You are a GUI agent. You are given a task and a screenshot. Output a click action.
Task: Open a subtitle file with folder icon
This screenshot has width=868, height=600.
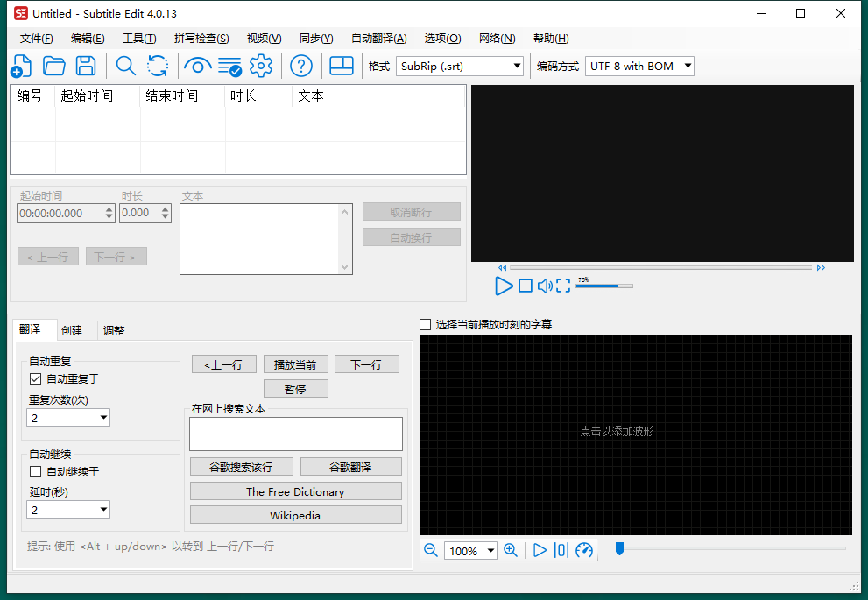[54, 66]
